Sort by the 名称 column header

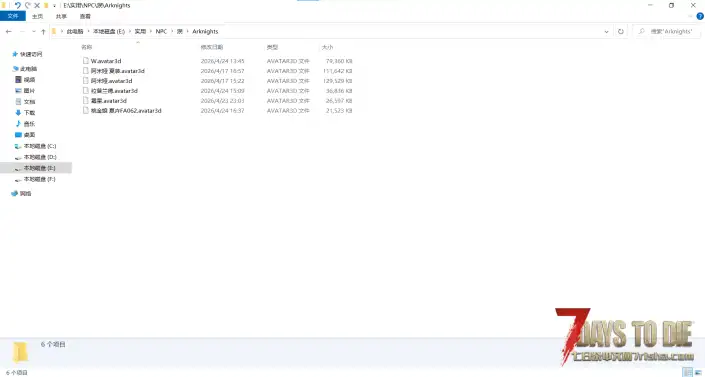87,47
